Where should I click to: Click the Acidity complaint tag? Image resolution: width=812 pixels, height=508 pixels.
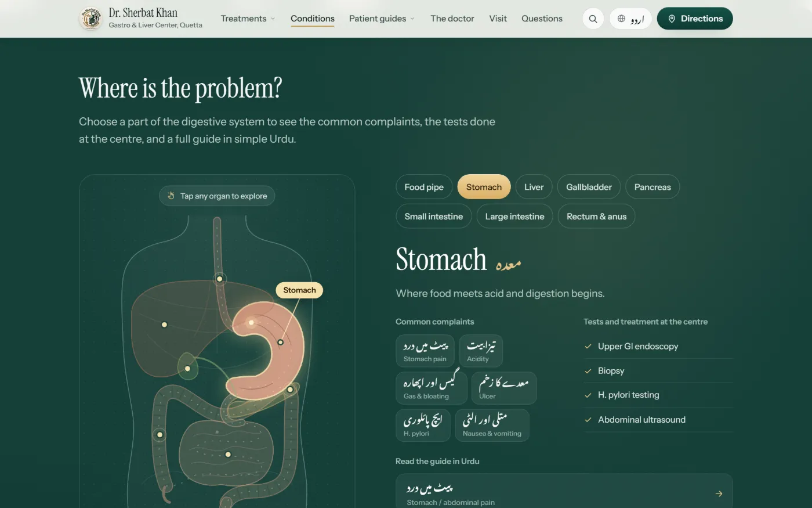coord(481,351)
